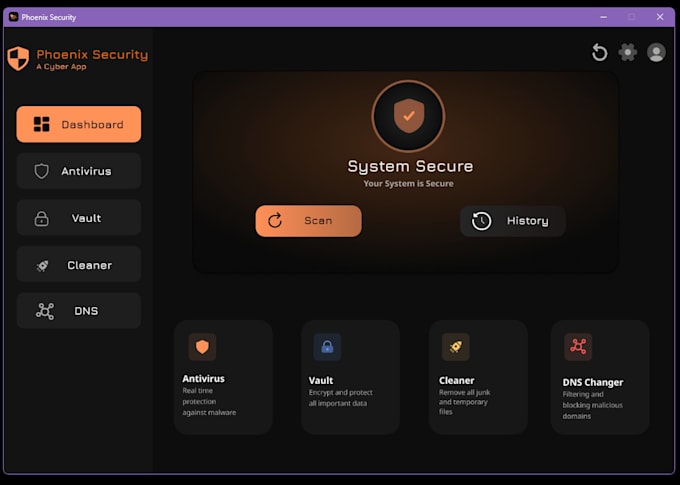Open the Cleaner card title

click(457, 380)
